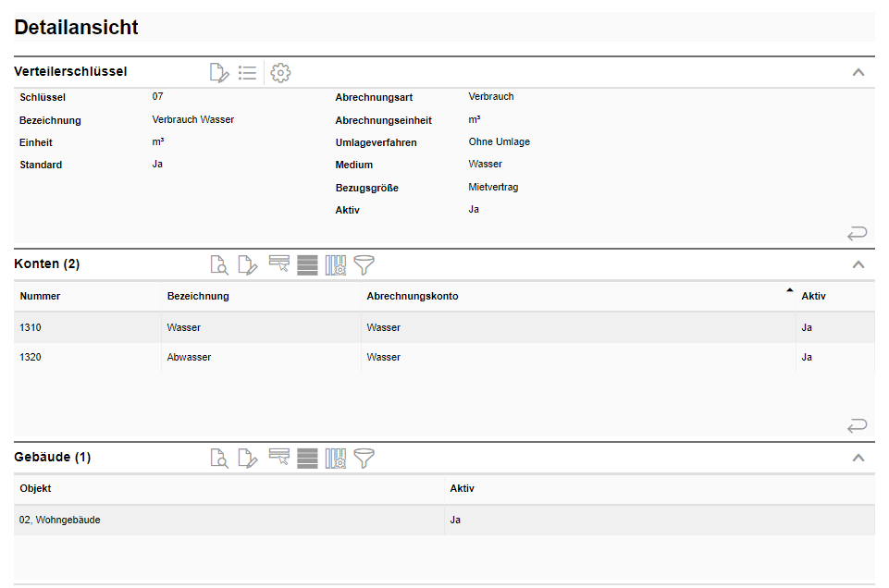Image resolution: width=889 pixels, height=588 pixels.
Task: Open column settings icon in Gebäude toolbar
Action: point(335,458)
